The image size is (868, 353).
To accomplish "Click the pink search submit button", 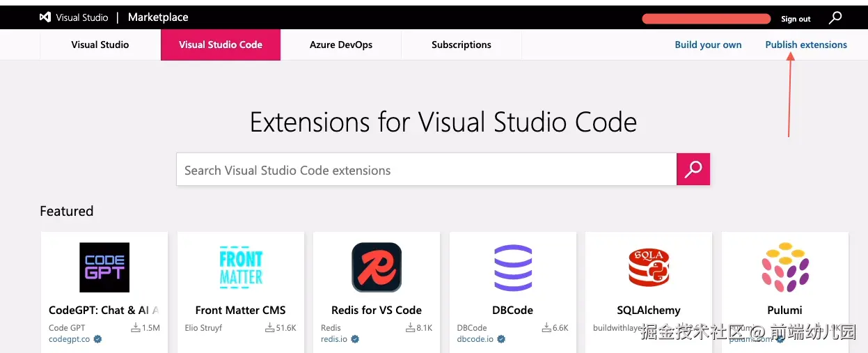I will (693, 169).
